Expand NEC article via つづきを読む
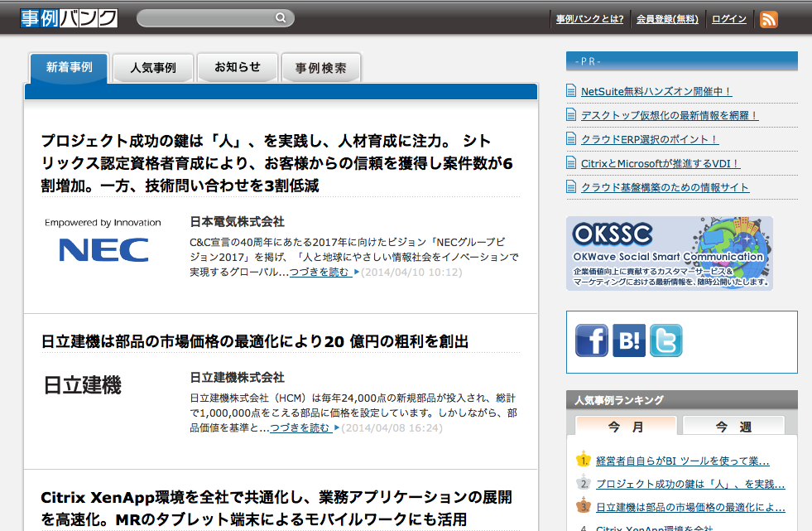The height and width of the screenshot is (531, 812). point(320,272)
